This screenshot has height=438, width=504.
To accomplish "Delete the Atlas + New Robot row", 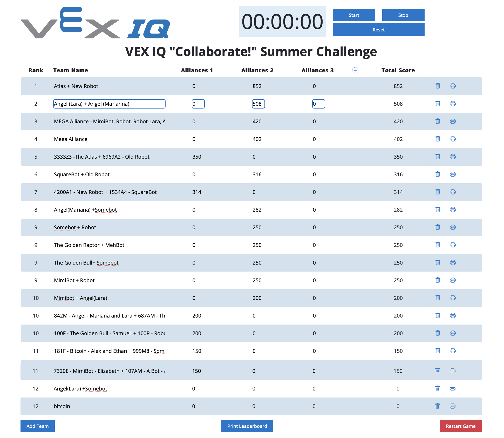I will click(438, 86).
